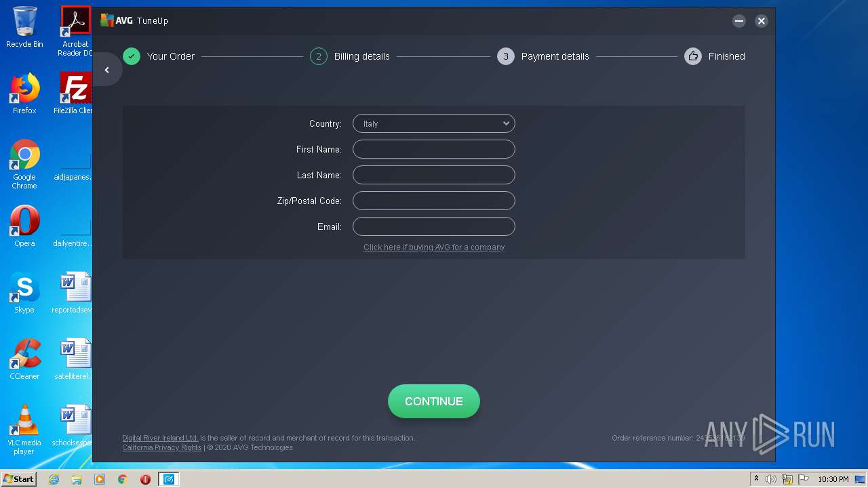Open Internet Explorer in the taskbar
868x488 pixels.
tap(54, 479)
